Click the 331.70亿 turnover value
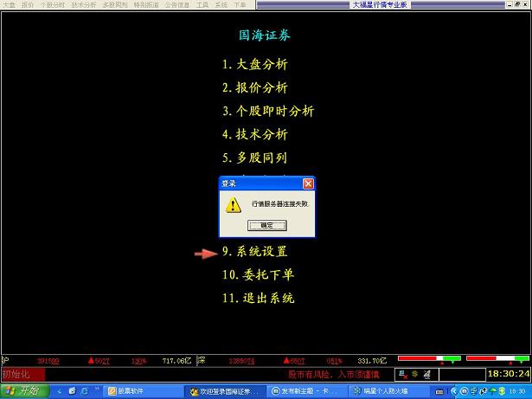Image resolution: width=532 pixels, height=399 pixels. click(x=372, y=361)
